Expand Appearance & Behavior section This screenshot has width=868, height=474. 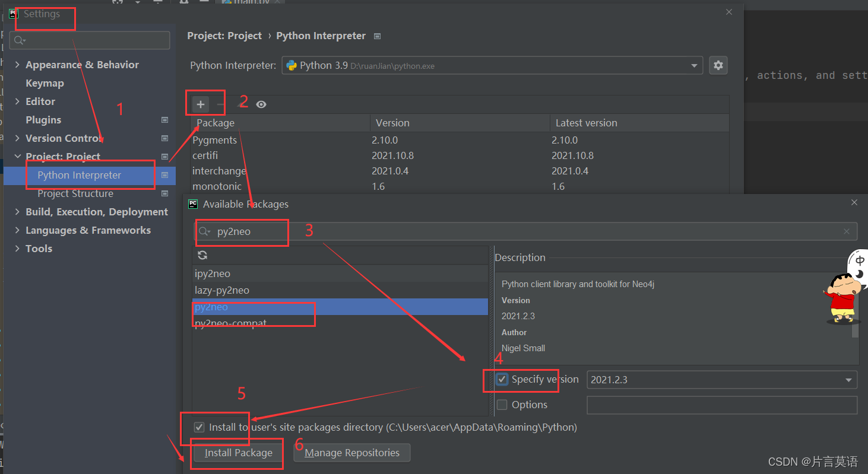(x=17, y=65)
